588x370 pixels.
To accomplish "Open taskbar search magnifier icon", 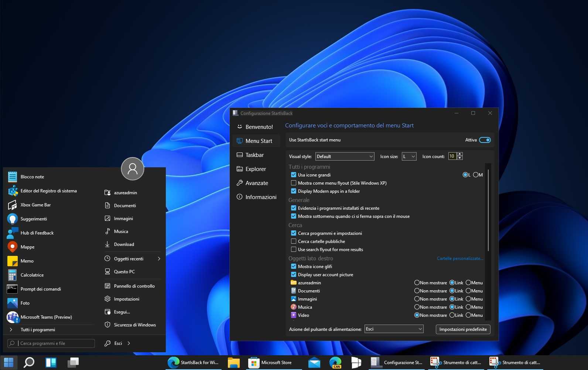I will 29,363.
